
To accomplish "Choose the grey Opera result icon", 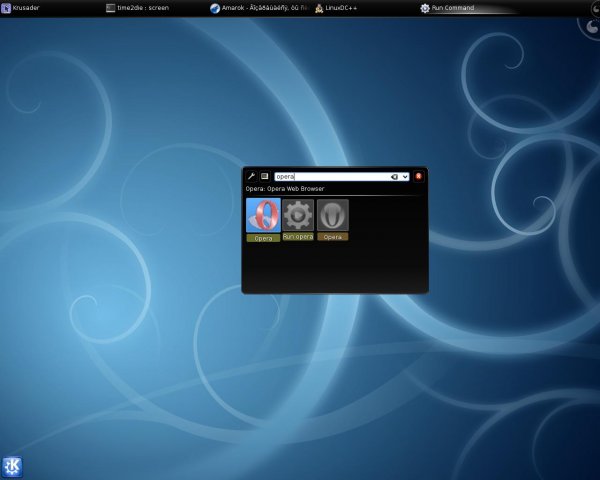I will pos(333,215).
